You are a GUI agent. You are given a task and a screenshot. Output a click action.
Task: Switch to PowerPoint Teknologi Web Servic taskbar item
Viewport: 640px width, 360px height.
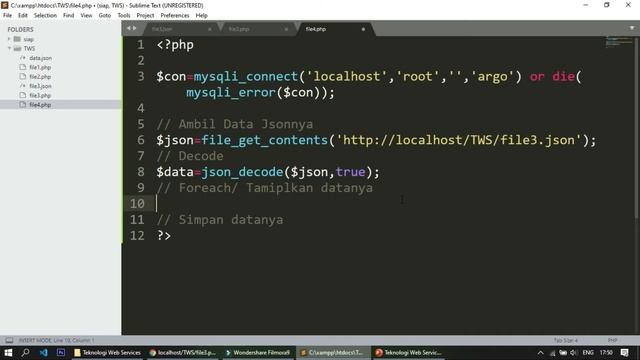(409, 353)
